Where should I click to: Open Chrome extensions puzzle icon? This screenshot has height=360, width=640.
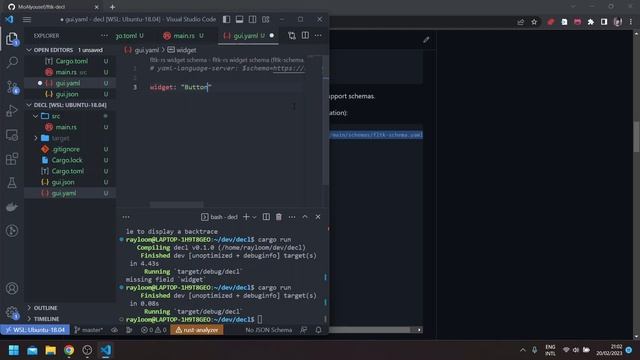click(591, 22)
